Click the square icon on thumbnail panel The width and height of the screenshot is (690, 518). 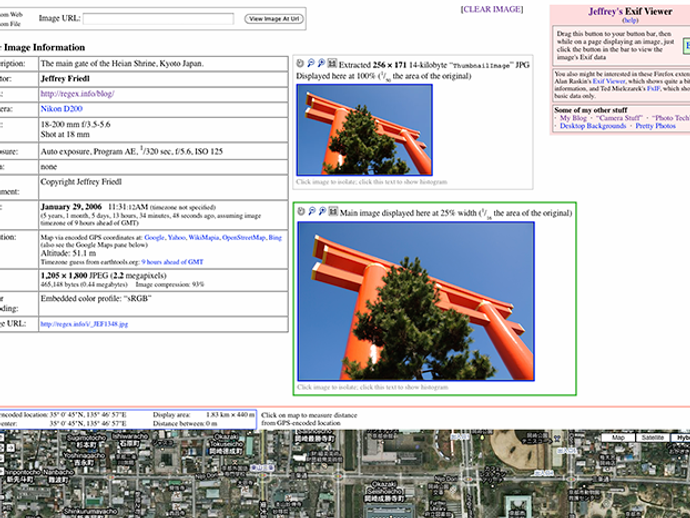[332, 63]
